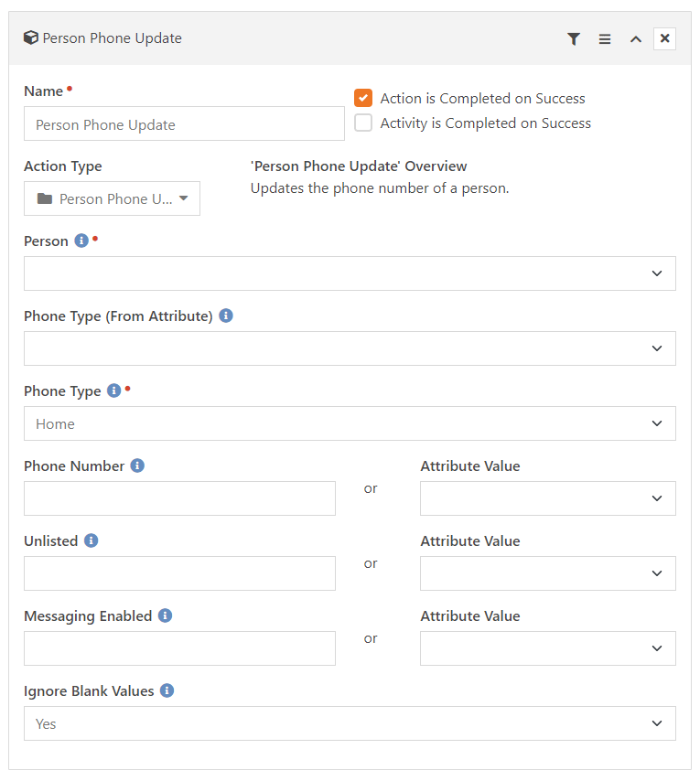Click info icon beside Unlisted label

pyautogui.click(x=91, y=541)
